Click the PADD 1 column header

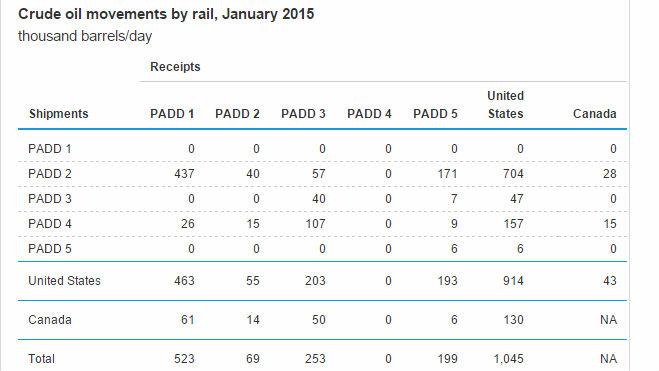click(172, 114)
